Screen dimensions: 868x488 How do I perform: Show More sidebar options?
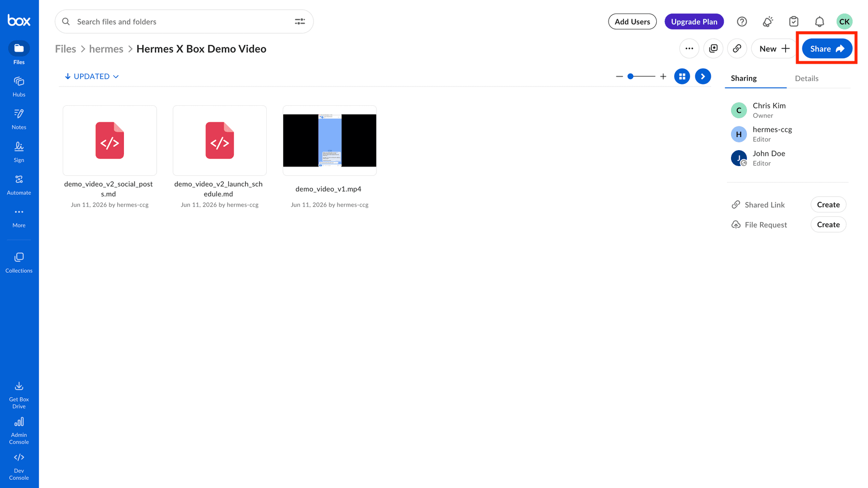click(19, 217)
